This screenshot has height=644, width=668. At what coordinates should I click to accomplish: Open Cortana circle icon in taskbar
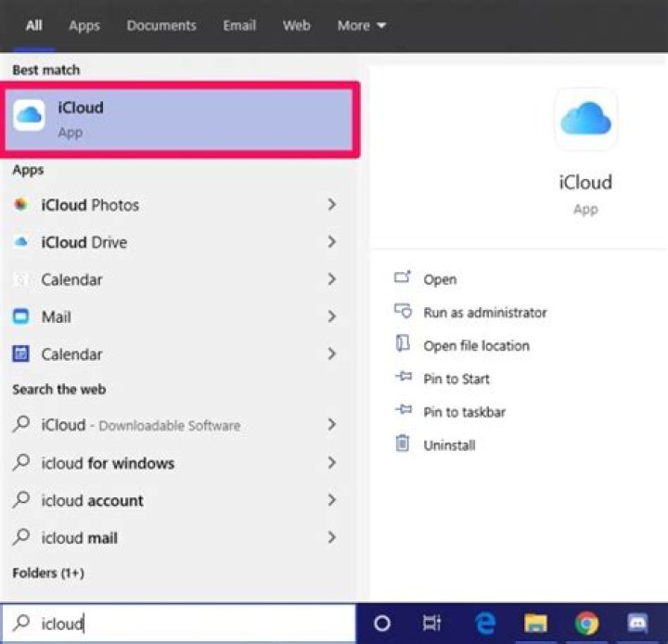pos(381,624)
